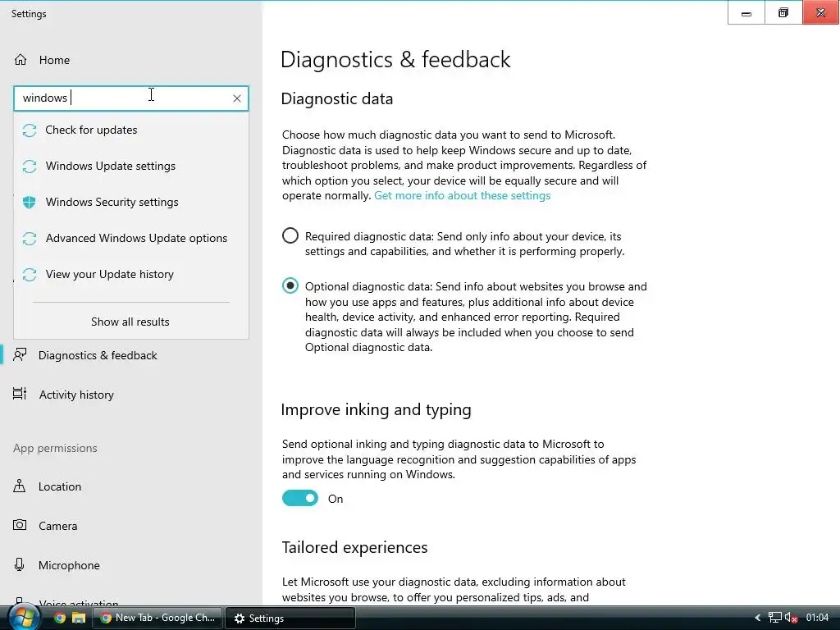840x630 pixels.
Task: Clear the search box with the X
Action: click(x=237, y=98)
